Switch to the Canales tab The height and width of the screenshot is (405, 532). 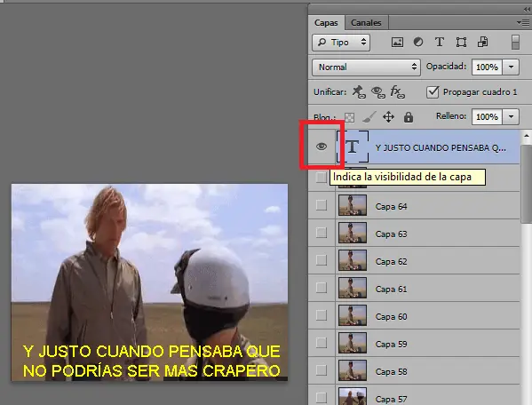point(366,23)
